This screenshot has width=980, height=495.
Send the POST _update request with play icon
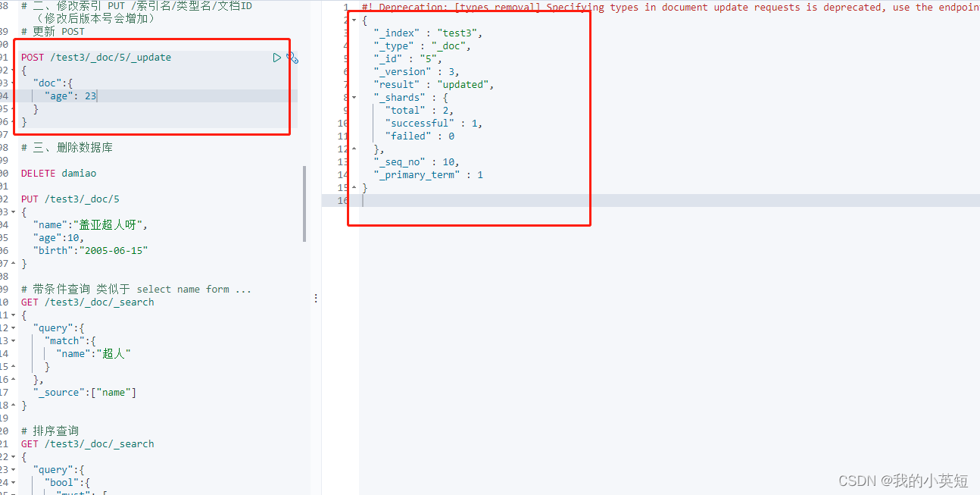(277, 58)
